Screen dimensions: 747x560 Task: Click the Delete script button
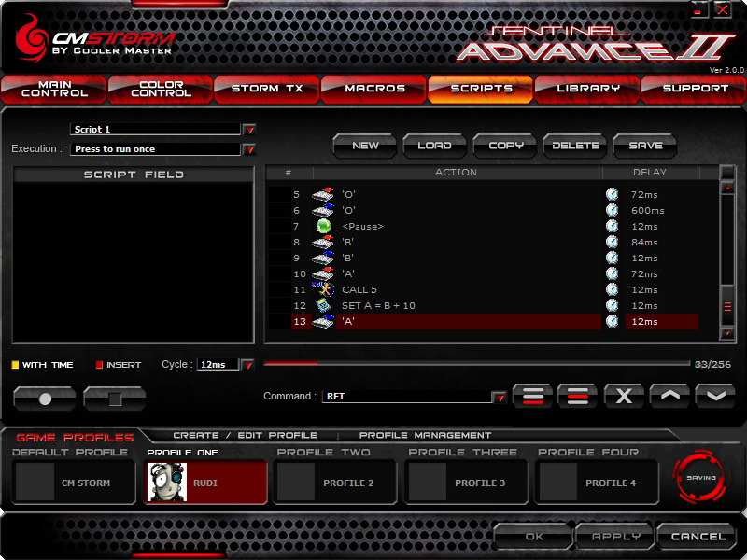[575, 146]
